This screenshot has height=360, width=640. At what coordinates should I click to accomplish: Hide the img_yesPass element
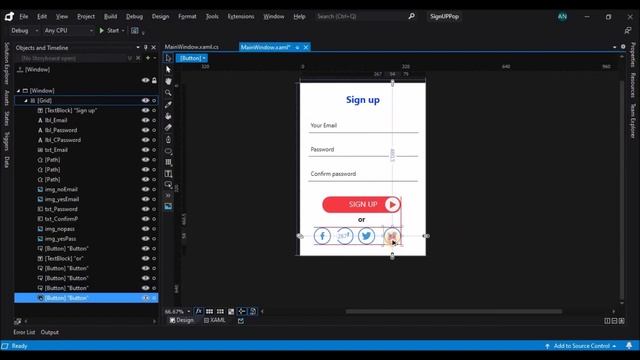click(x=145, y=239)
